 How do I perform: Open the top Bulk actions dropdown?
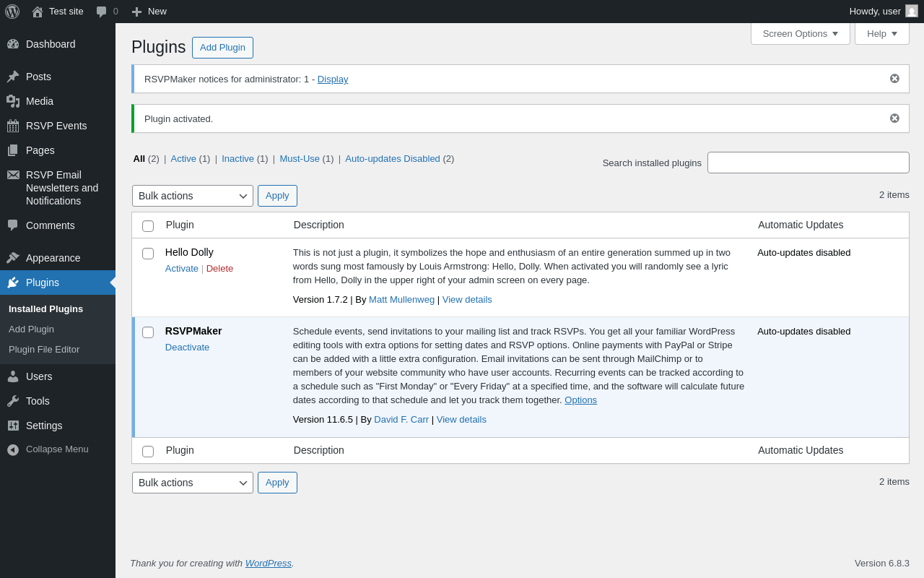click(x=193, y=196)
